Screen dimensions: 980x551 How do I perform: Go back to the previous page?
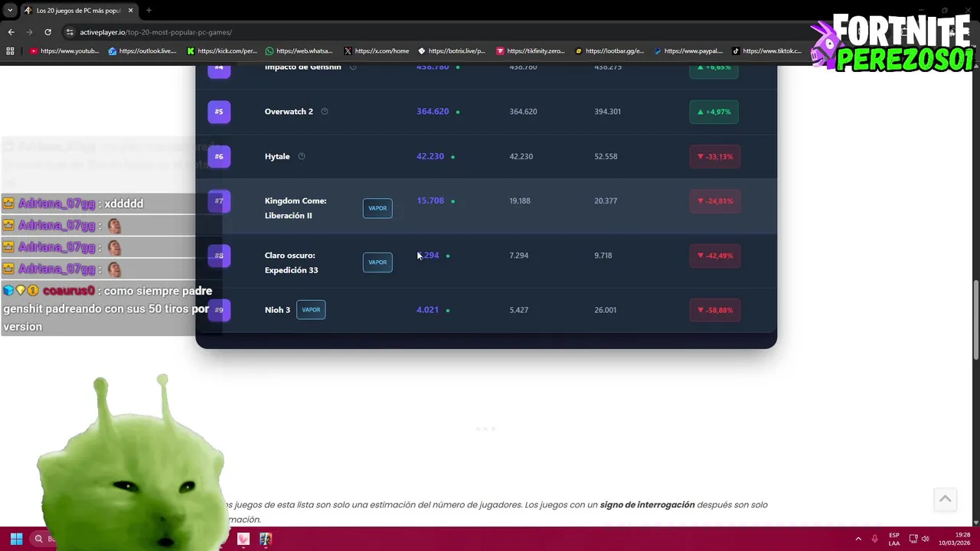pos(11,32)
